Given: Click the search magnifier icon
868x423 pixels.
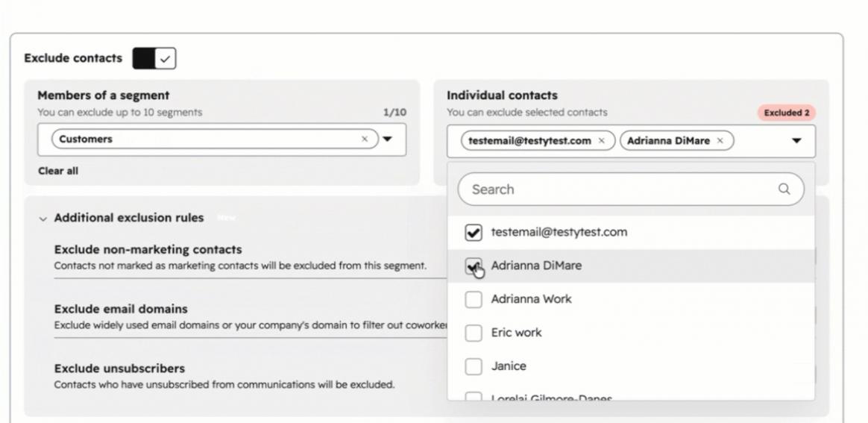Looking at the screenshot, I should [x=784, y=189].
